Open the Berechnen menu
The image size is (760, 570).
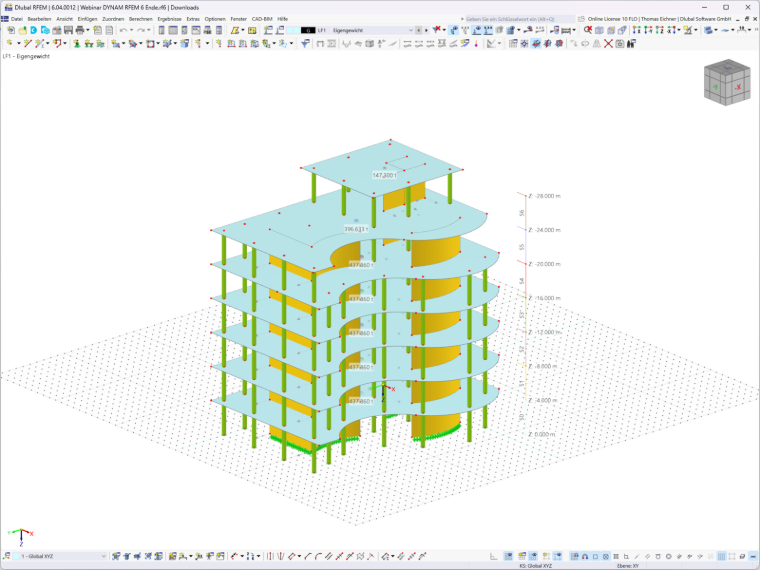(x=141, y=19)
